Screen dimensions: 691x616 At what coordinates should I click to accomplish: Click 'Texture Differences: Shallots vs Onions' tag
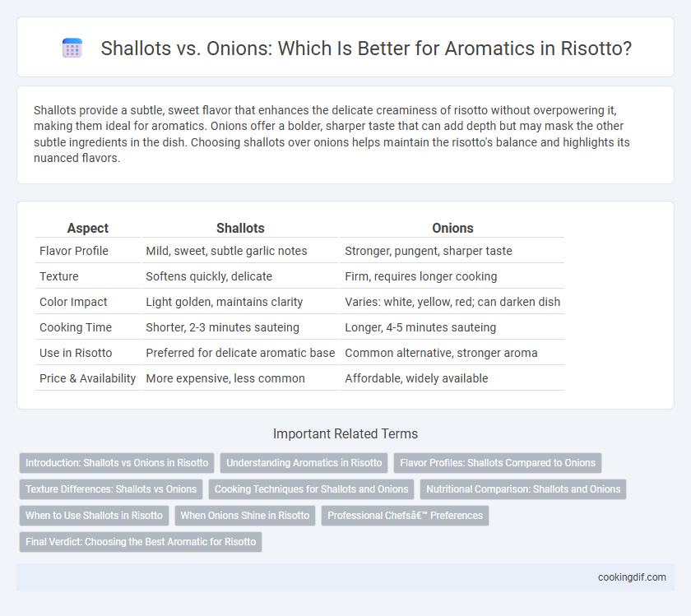pos(111,489)
